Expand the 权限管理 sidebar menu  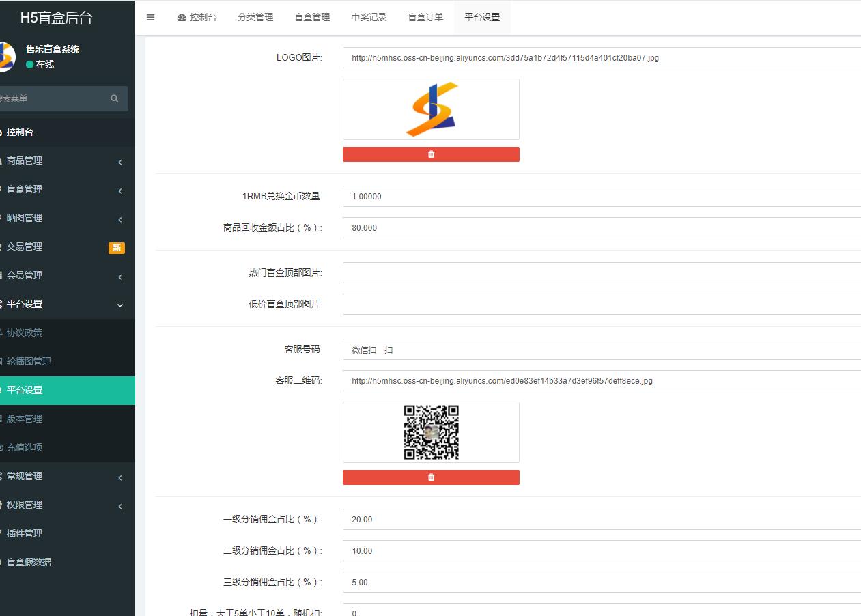coord(68,505)
